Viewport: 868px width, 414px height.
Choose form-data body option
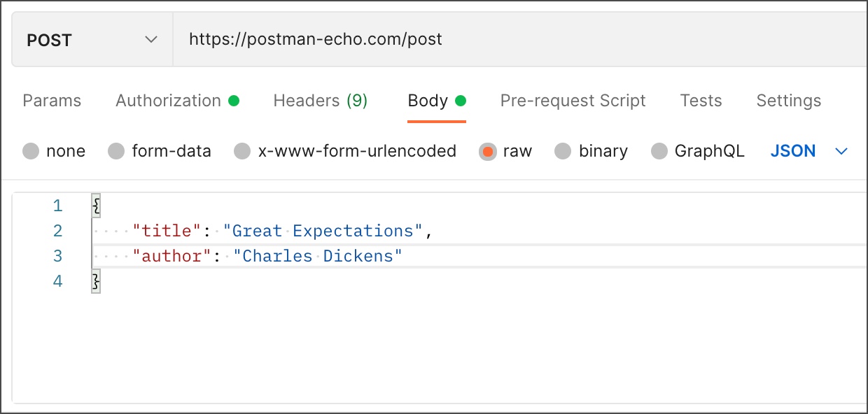tap(116, 151)
